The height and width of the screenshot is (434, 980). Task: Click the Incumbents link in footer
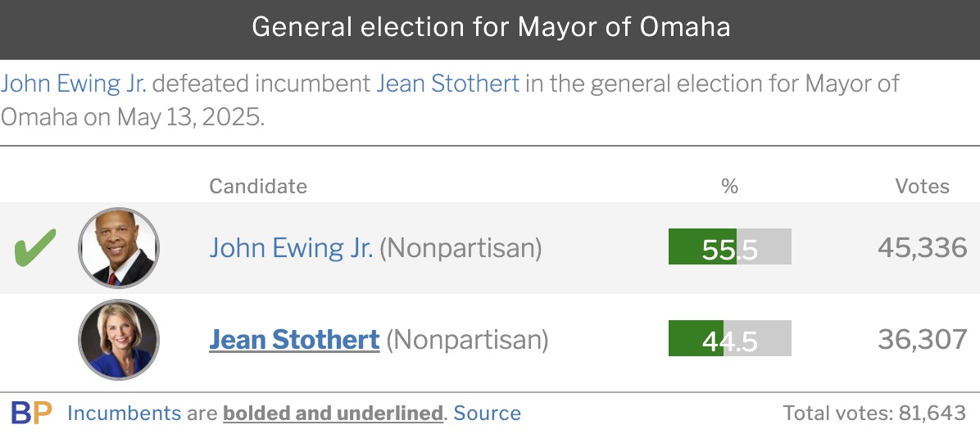(124, 414)
